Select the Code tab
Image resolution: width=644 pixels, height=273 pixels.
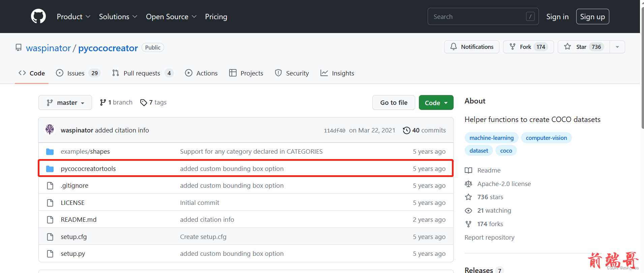point(32,73)
